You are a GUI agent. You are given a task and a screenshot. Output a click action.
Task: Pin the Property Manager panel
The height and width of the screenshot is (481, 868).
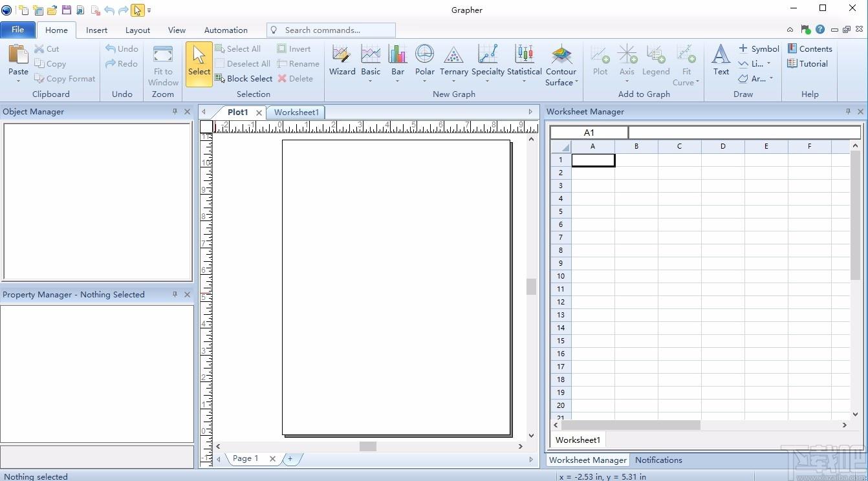click(x=175, y=295)
